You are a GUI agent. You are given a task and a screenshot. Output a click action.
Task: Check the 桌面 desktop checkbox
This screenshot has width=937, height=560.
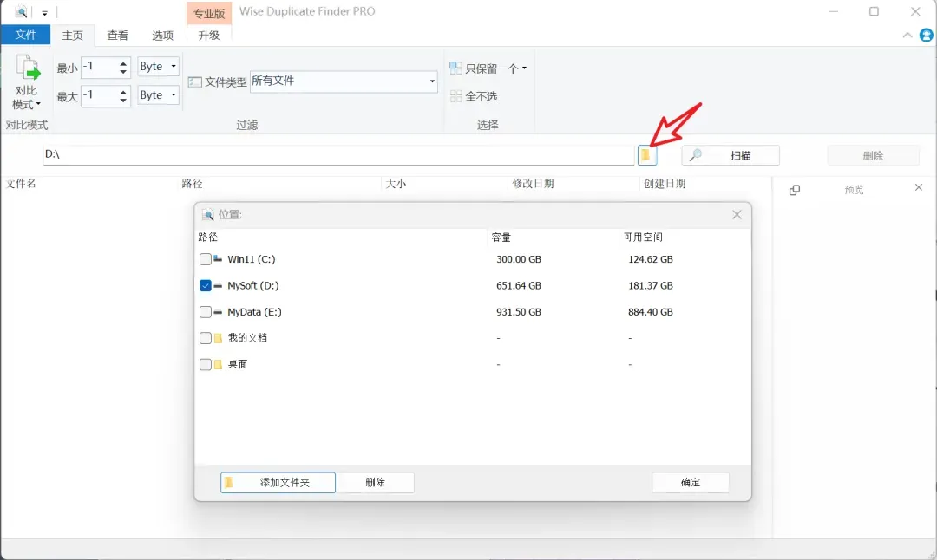click(x=205, y=364)
